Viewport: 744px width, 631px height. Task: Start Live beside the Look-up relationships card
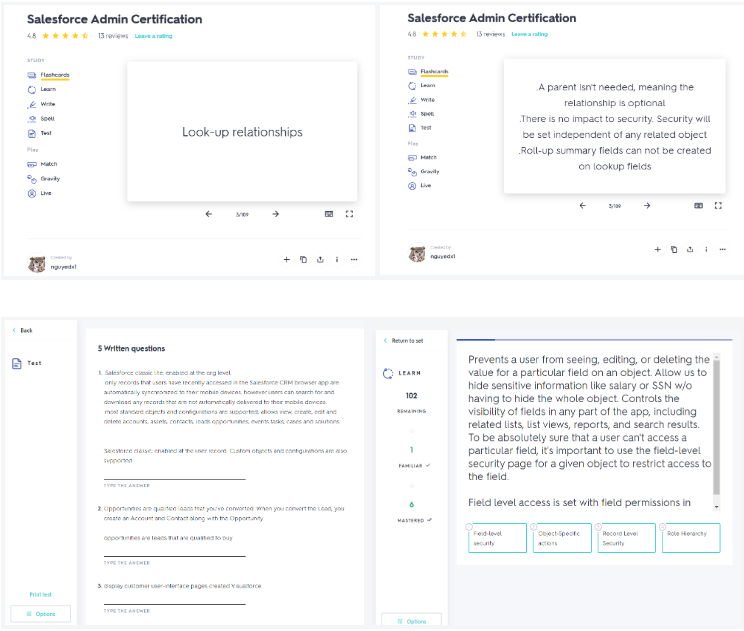pyautogui.click(x=39, y=193)
